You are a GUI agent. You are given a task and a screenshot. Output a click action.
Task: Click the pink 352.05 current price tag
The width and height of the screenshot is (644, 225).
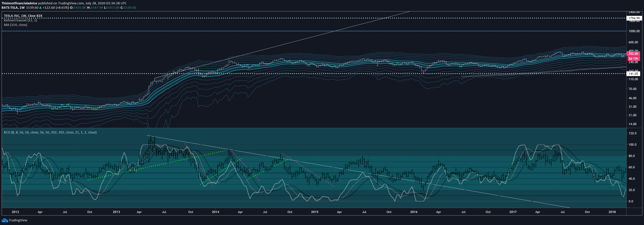[x=633, y=54]
